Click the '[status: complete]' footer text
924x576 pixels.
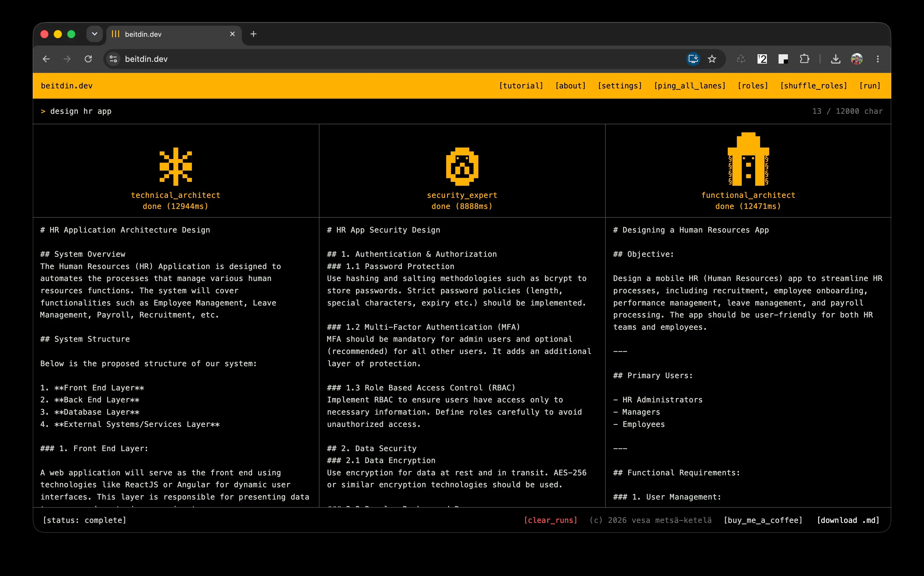click(84, 520)
